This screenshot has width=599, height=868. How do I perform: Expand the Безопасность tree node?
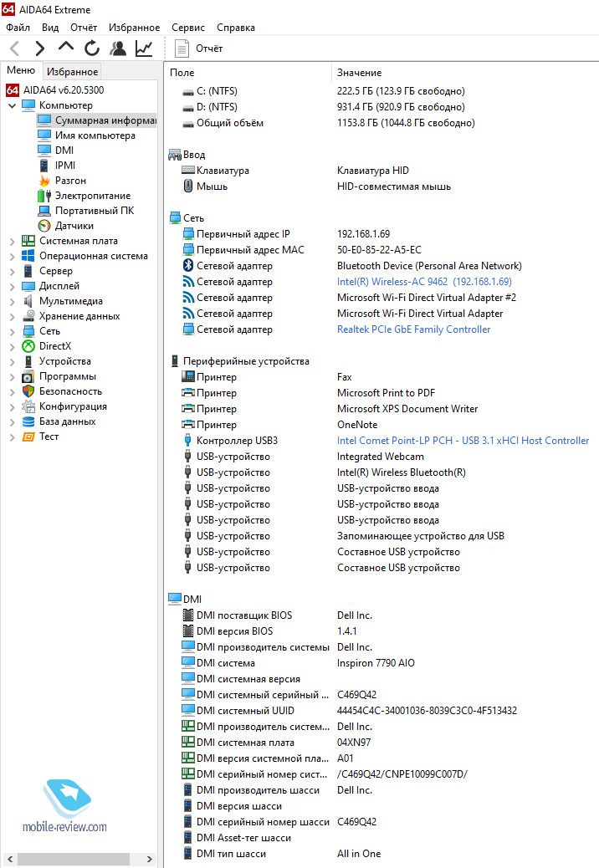coord(13,392)
